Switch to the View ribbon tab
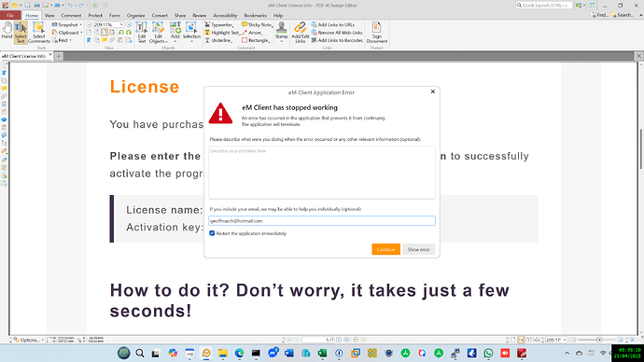The width and height of the screenshot is (644, 362). pyautogui.click(x=49, y=15)
